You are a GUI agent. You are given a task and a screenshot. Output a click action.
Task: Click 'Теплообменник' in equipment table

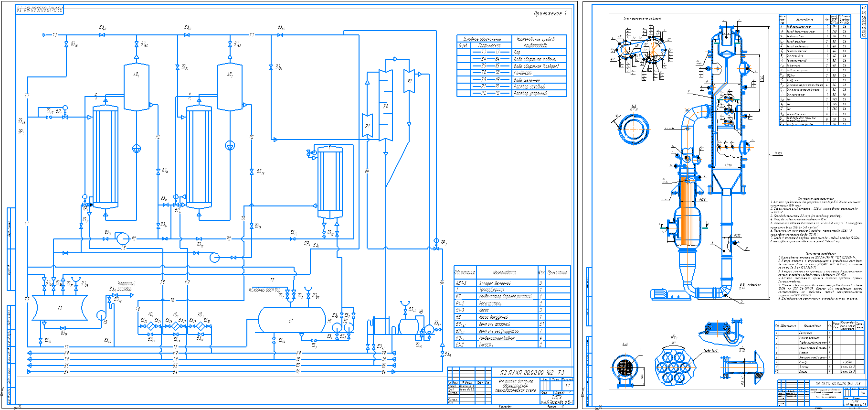click(492, 290)
